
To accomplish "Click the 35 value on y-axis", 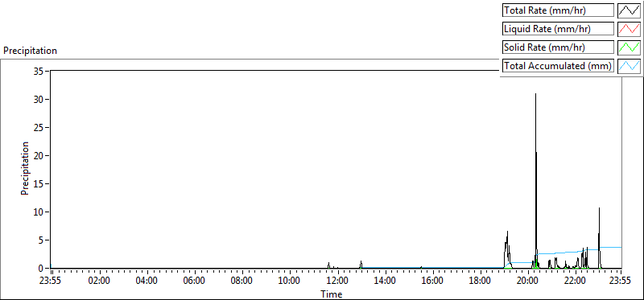I will tap(39, 71).
